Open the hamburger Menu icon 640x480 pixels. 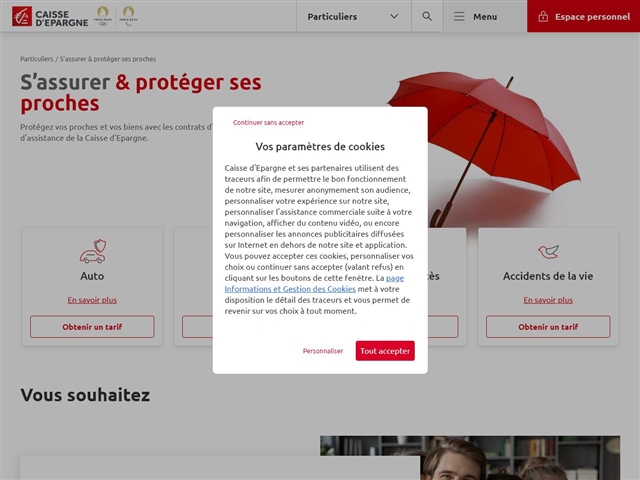click(460, 16)
